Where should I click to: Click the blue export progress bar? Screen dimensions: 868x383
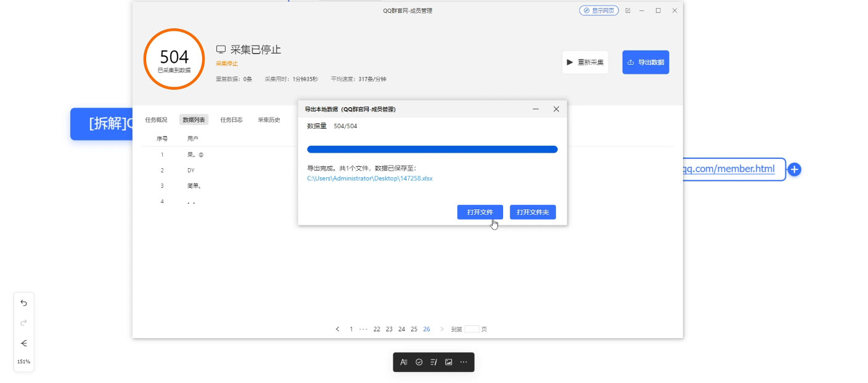433,149
